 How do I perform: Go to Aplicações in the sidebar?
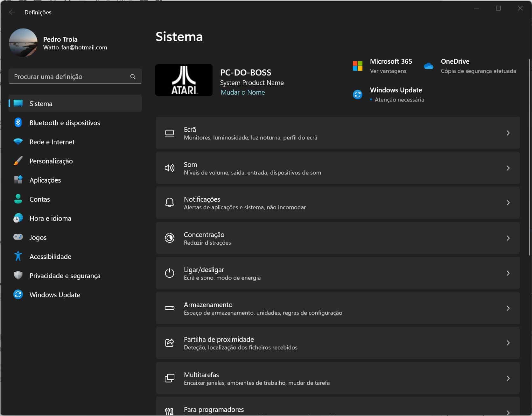point(45,180)
